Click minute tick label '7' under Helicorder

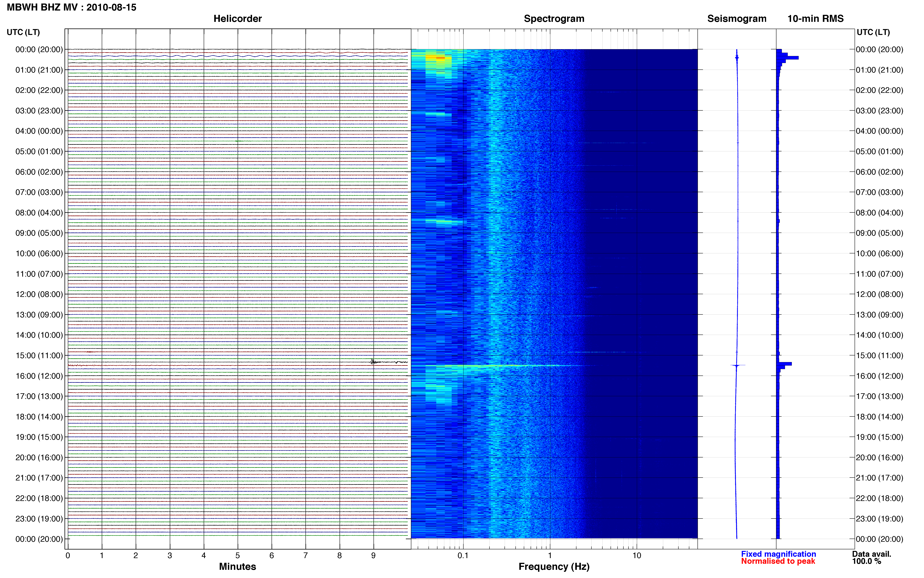tap(306, 556)
